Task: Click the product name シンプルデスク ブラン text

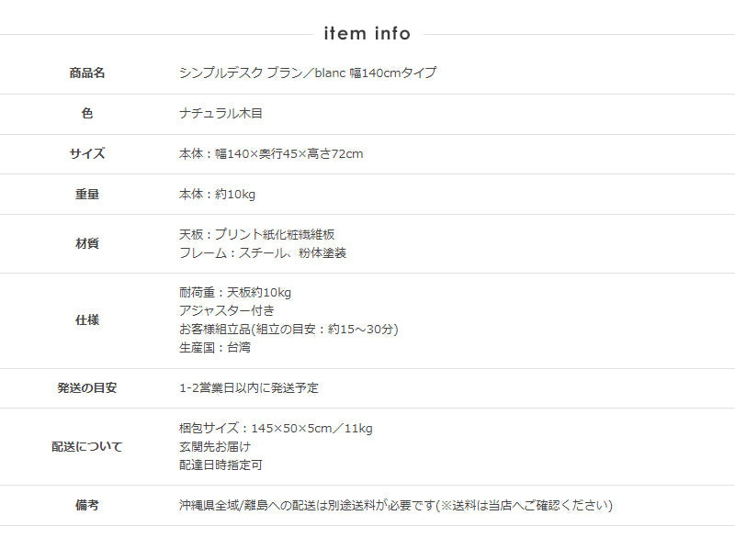Action: [x=308, y=73]
